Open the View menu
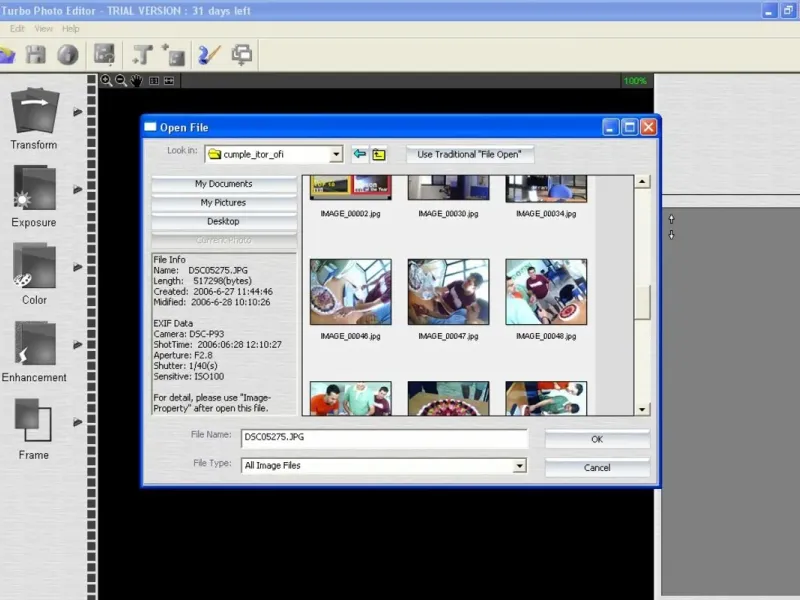 tap(44, 29)
